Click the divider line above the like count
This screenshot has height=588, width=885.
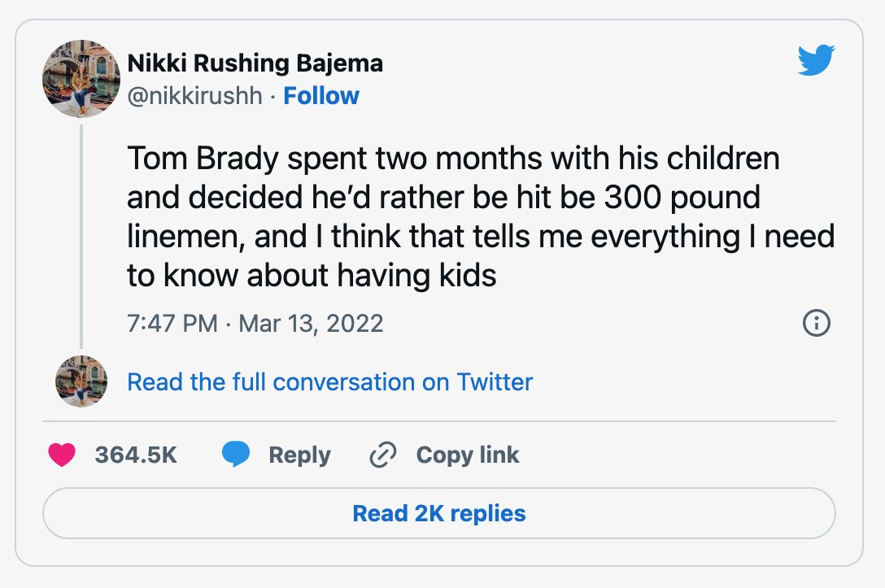[x=439, y=421]
